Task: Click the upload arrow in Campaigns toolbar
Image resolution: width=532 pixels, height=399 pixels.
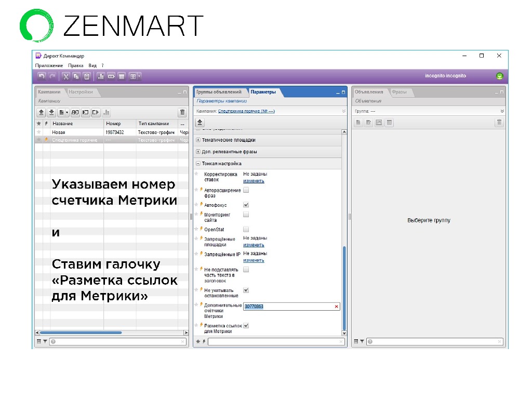Action: [x=41, y=112]
